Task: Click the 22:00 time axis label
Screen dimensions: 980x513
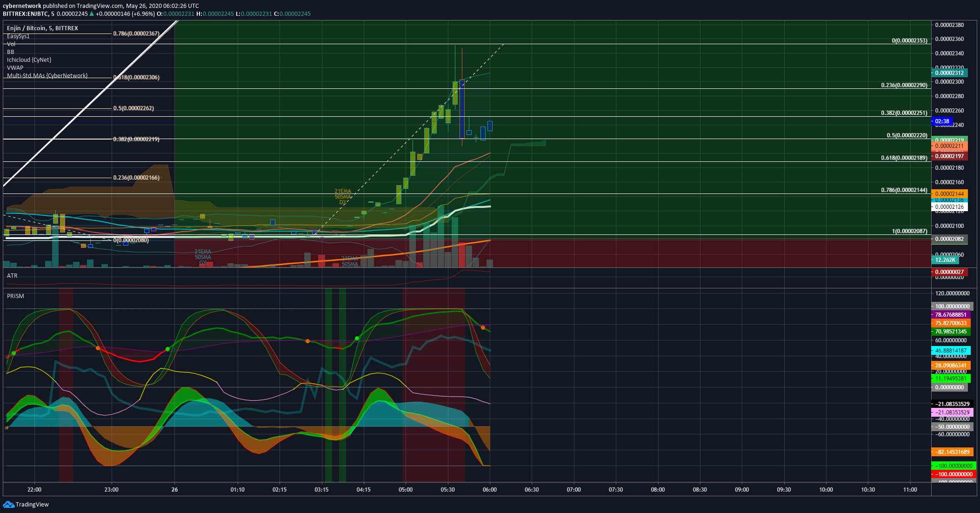Action: [x=34, y=490]
